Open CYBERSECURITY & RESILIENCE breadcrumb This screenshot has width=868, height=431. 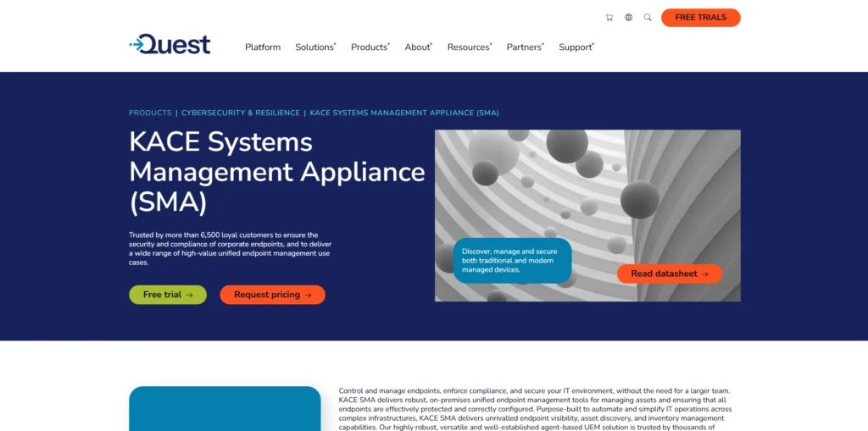point(241,113)
